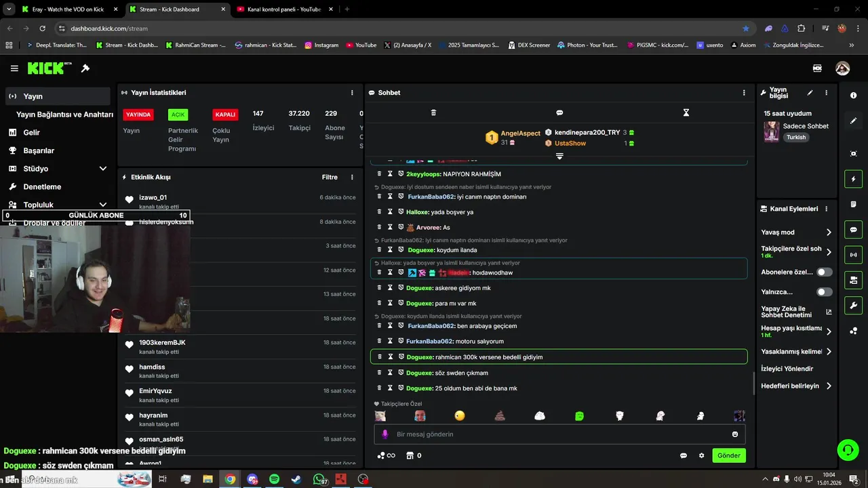This screenshot has width=868, height=488.
Task: Open Sohbet panel three-dot menu
Action: pos(744,93)
